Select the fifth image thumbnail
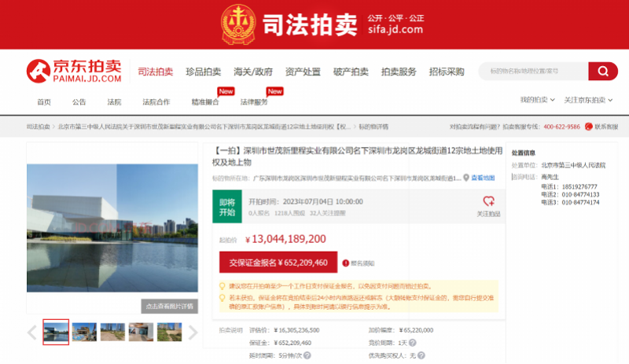The height and width of the screenshot is (364, 629). [169, 332]
